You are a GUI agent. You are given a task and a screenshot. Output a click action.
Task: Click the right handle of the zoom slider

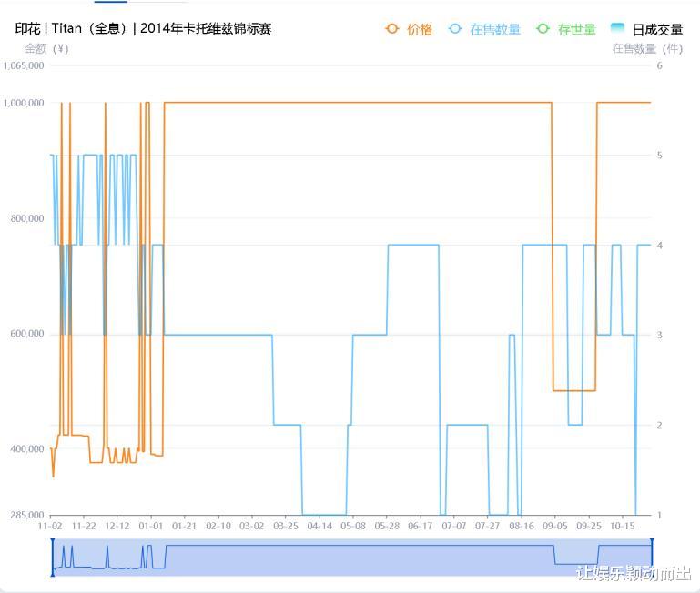pos(653,558)
